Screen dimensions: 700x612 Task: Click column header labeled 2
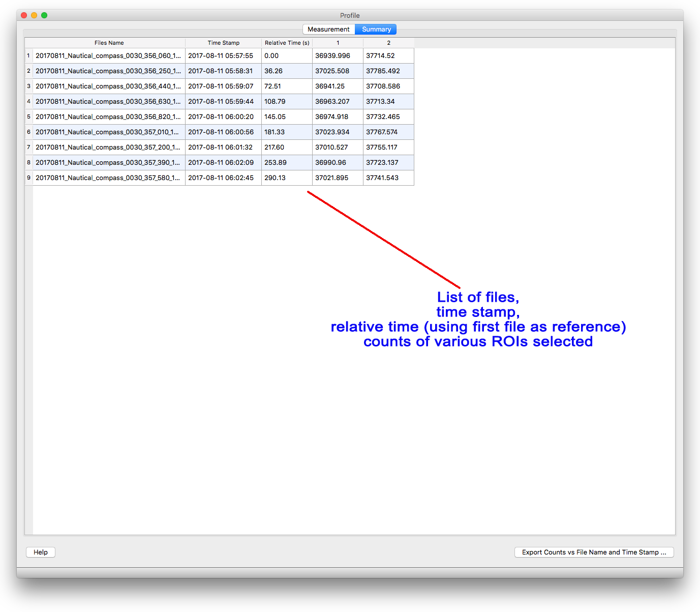click(388, 43)
